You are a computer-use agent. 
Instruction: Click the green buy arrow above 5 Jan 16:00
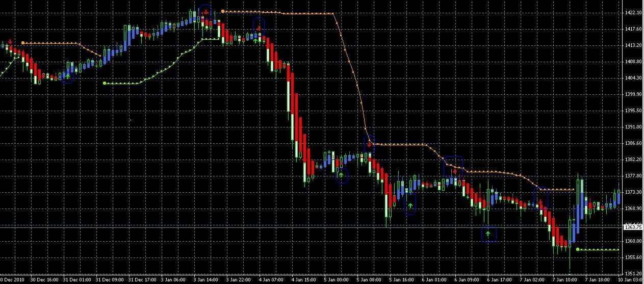410,205
